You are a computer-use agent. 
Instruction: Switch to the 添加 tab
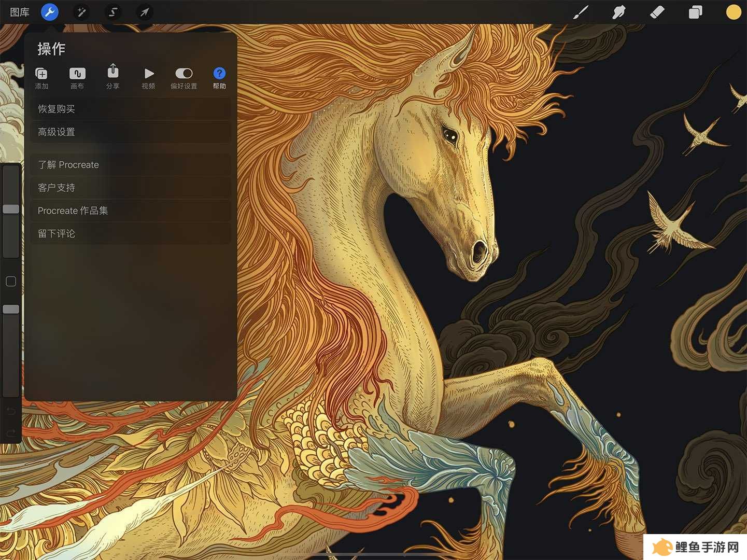point(41,78)
